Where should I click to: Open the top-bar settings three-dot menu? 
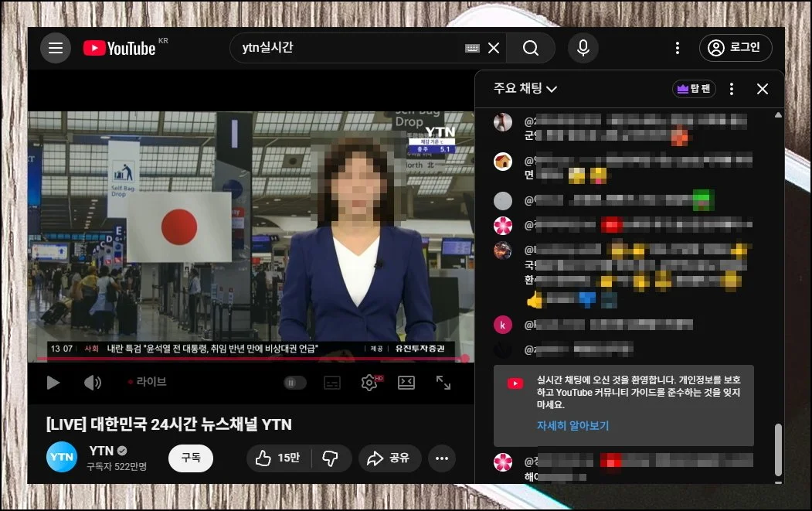click(678, 48)
